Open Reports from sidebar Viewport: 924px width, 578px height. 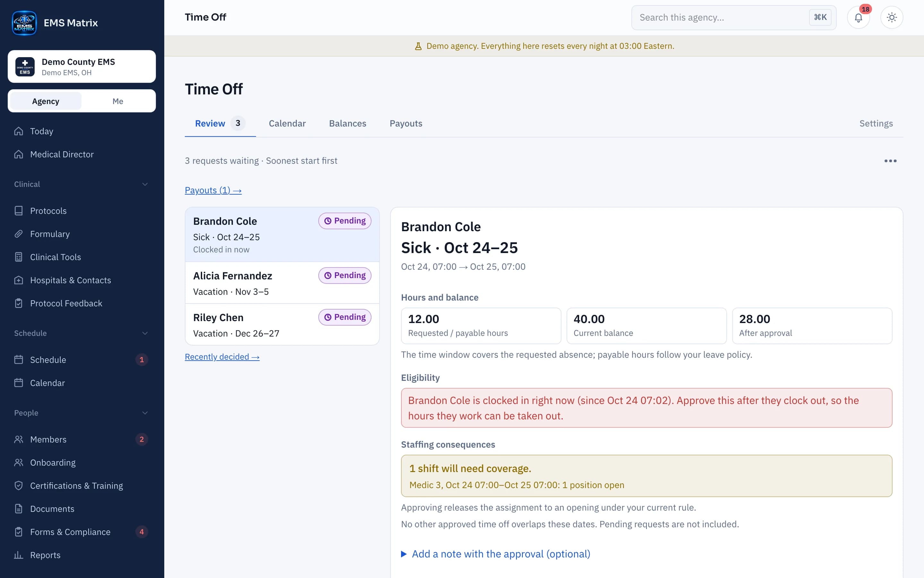click(x=82, y=555)
